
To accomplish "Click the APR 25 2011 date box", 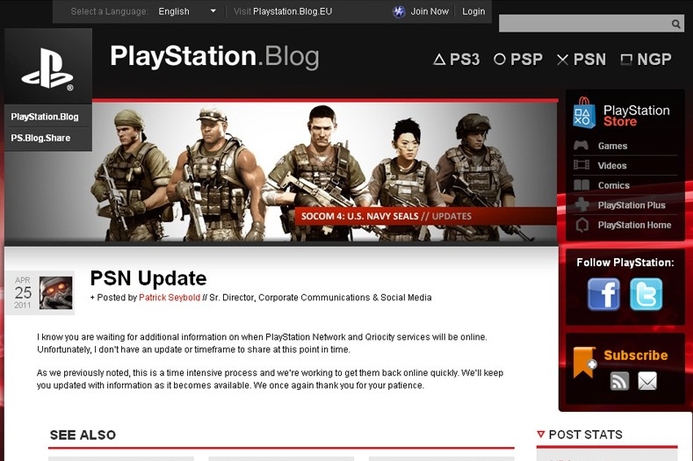I will [x=23, y=293].
